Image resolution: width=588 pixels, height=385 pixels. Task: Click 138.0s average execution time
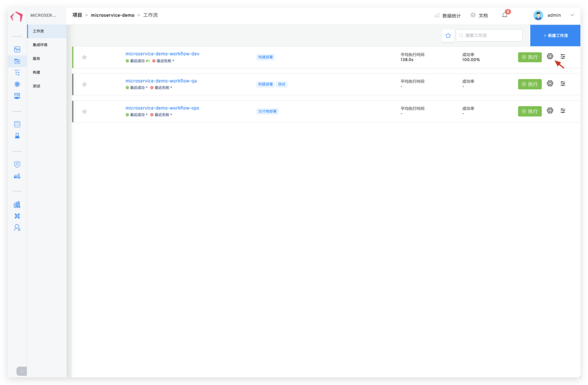[x=407, y=60]
